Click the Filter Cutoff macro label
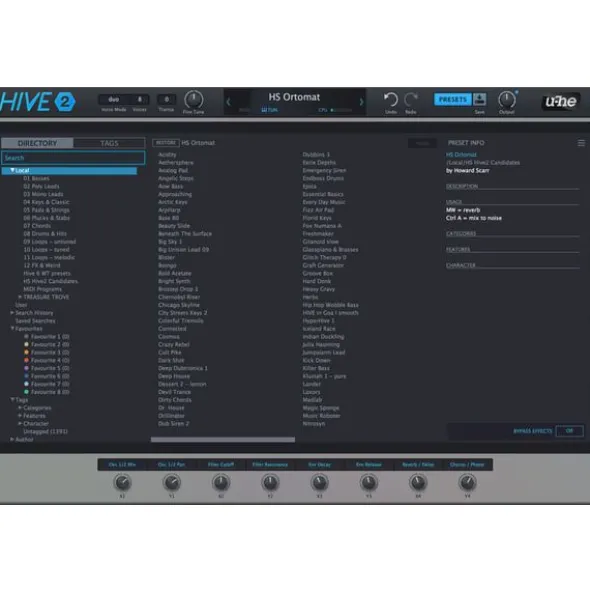This screenshot has width=590, height=591. pyautogui.click(x=221, y=465)
